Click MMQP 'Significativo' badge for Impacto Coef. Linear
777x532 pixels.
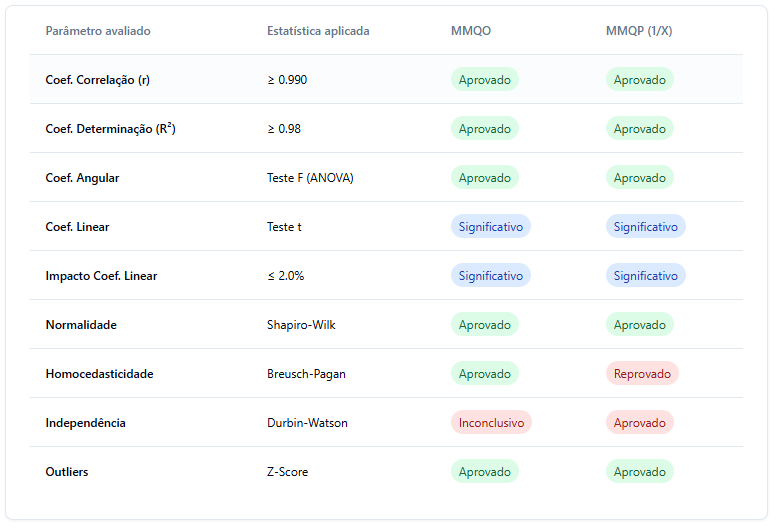645,276
